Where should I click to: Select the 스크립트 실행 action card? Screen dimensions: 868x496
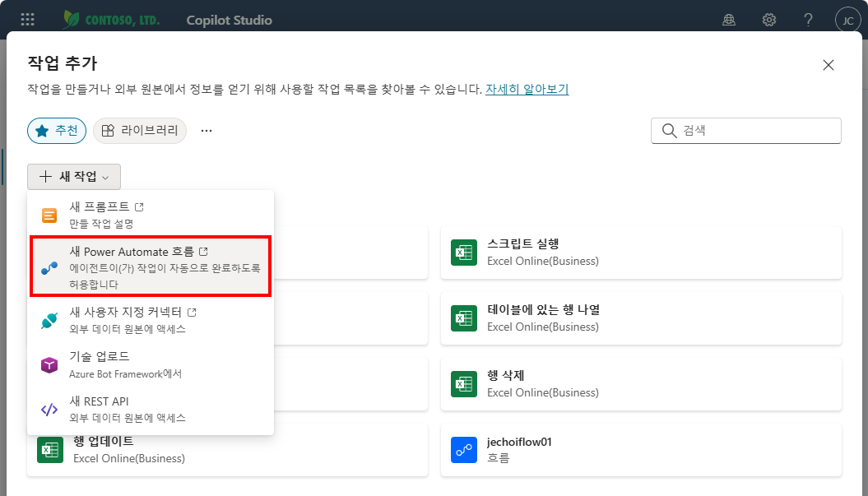[641, 253]
